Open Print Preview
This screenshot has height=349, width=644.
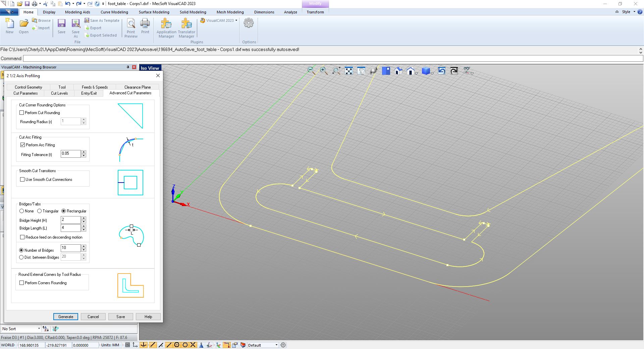point(131,28)
